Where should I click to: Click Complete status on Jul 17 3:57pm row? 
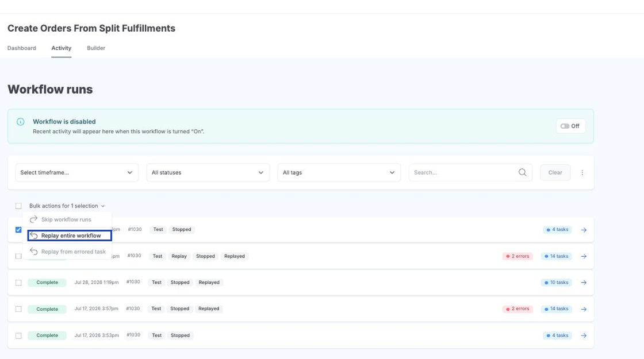(x=47, y=309)
